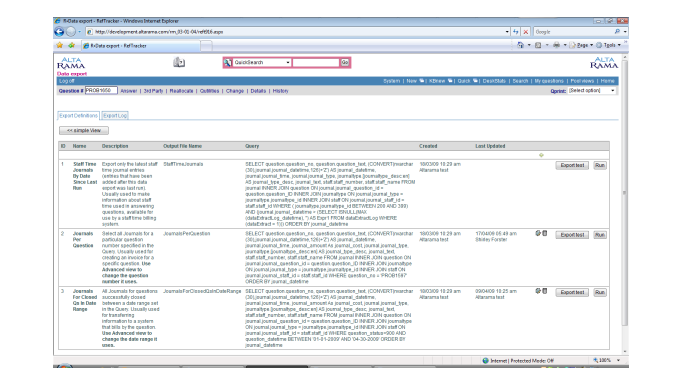This screenshot has width=679, height=378.
Task: Click the QuickSearch magnifier icon
Action: click(227, 63)
